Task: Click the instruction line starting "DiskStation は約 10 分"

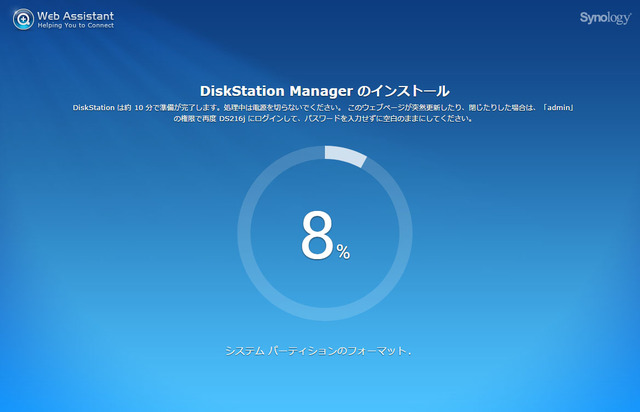Action: tap(323, 108)
